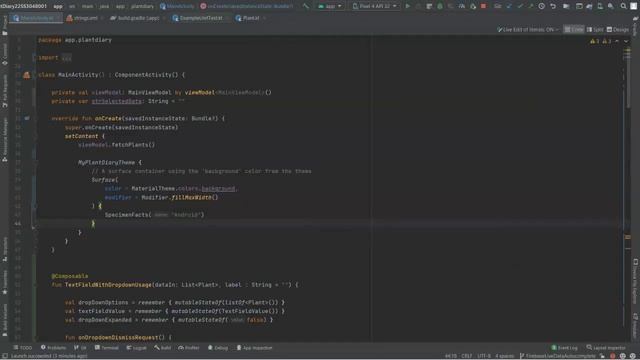Click the override gutter icon beside onCreate

[x=27, y=118]
